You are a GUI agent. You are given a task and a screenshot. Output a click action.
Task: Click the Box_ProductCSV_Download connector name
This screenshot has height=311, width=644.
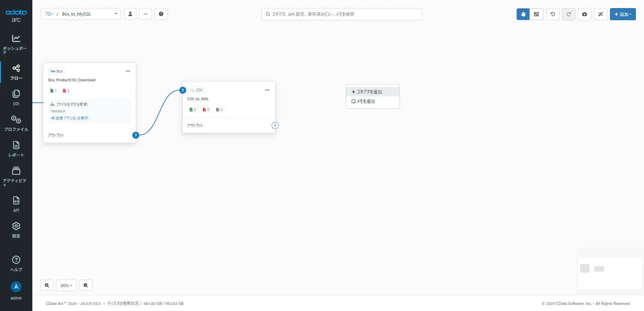pos(72,80)
